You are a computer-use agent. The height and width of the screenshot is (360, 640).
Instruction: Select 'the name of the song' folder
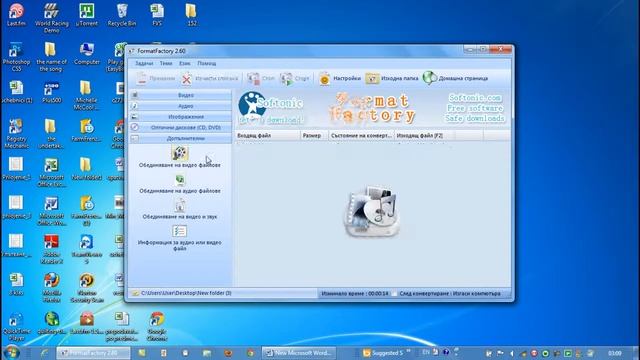(51, 57)
